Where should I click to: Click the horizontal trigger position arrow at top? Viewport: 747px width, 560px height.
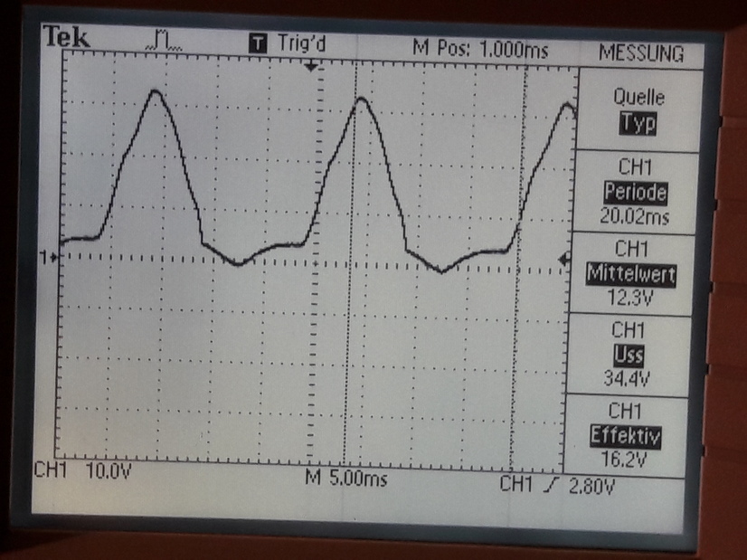click(x=313, y=67)
